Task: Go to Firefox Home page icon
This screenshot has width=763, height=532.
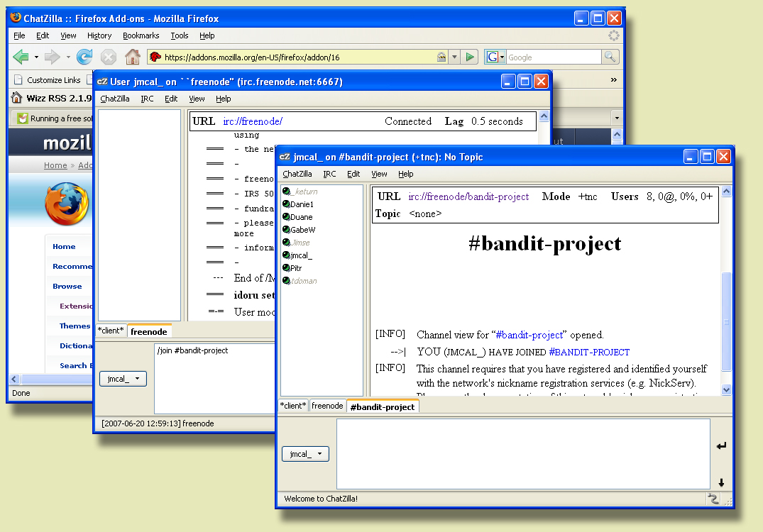Action: pos(132,57)
